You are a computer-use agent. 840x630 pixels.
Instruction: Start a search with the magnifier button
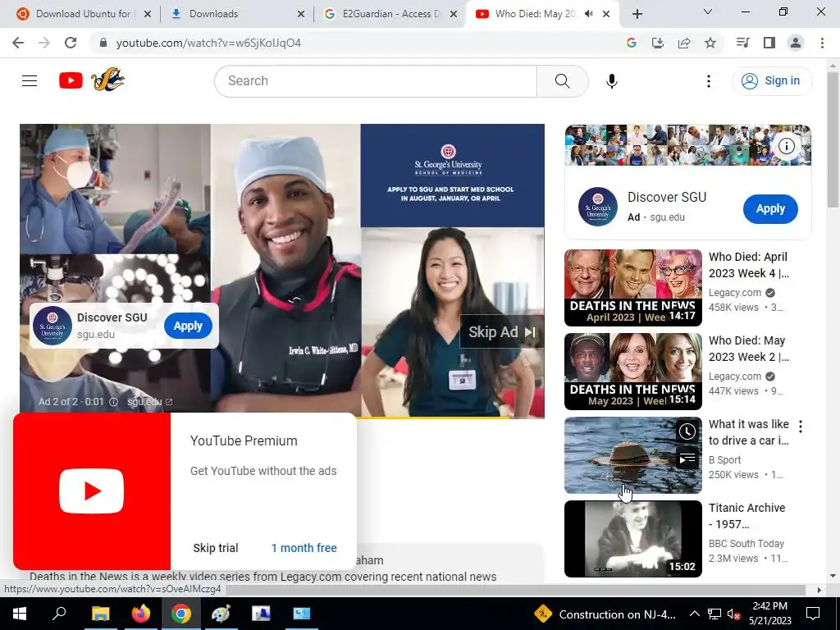562,81
